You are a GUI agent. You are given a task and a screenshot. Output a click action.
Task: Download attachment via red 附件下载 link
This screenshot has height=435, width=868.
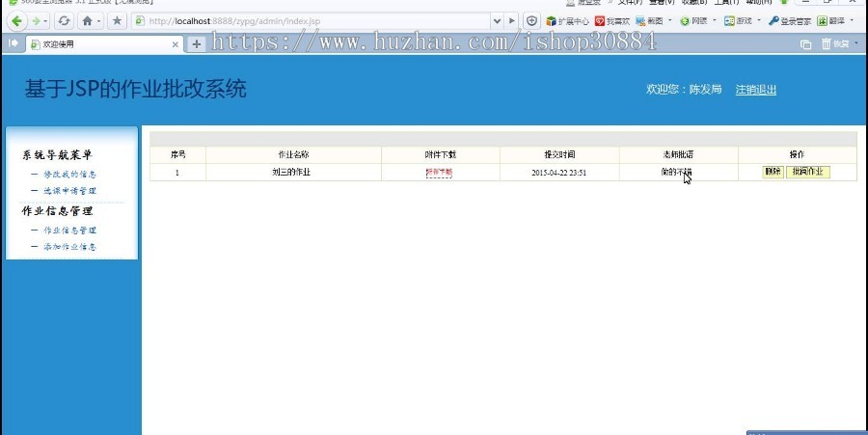click(x=439, y=172)
